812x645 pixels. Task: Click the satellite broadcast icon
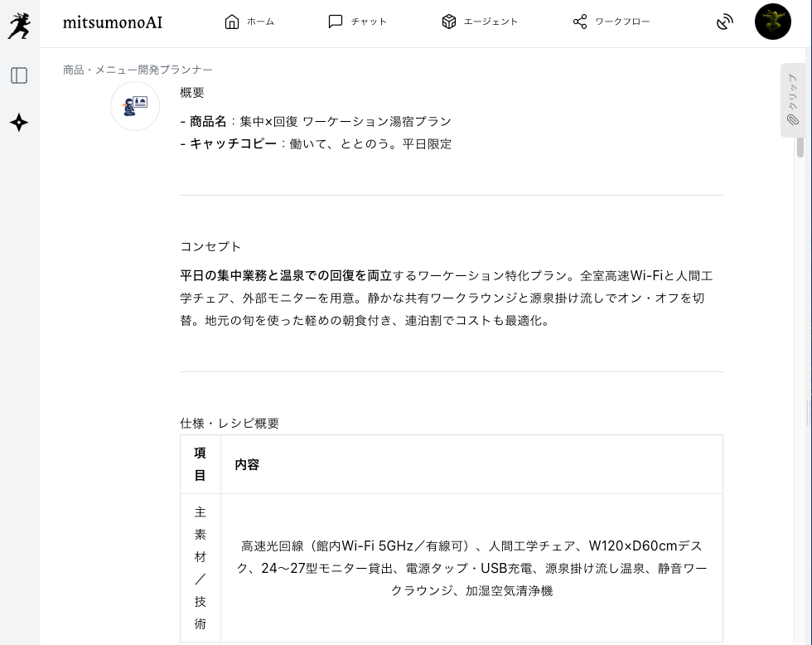[725, 22]
